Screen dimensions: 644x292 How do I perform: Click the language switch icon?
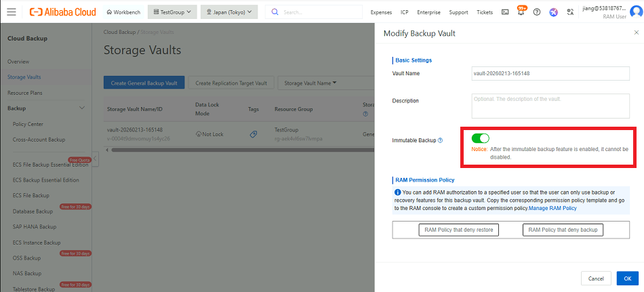coord(569,12)
